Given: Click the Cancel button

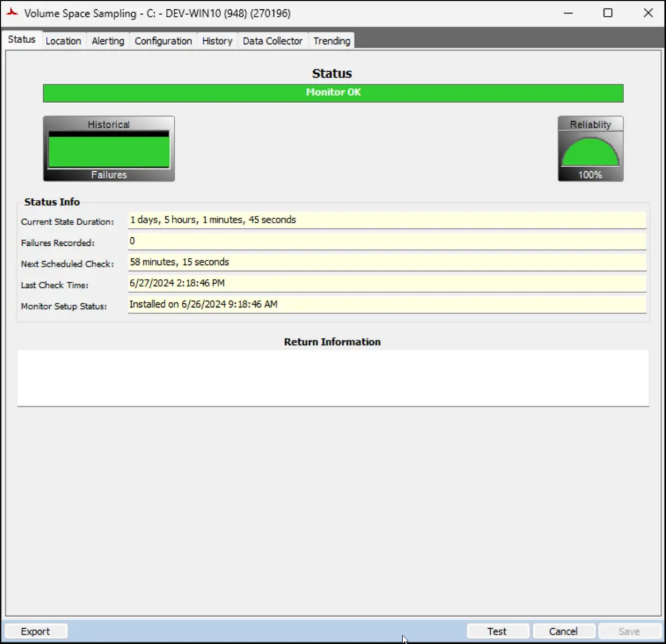Looking at the screenshot, I should [x=563, y=631].
